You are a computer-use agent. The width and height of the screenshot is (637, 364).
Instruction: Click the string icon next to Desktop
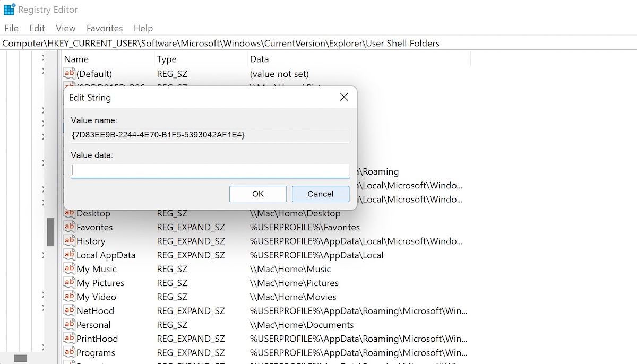[x=69, y=213]
